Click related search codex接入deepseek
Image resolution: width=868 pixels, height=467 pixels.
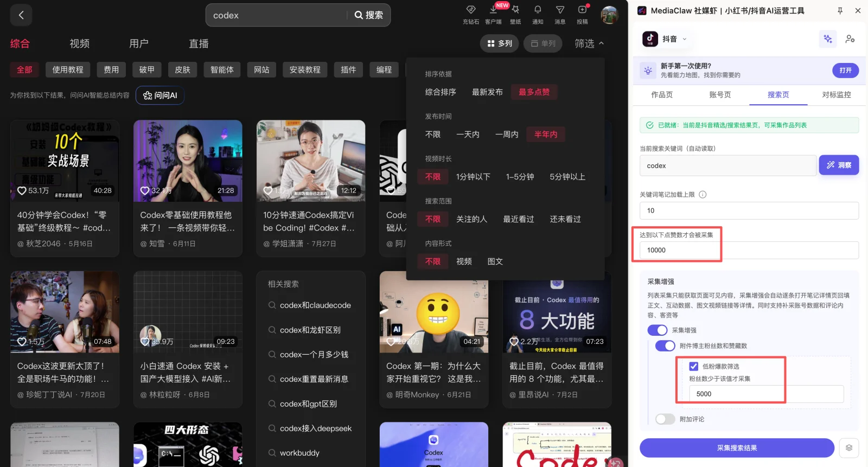pyautogui.click(x=316, y=428)
